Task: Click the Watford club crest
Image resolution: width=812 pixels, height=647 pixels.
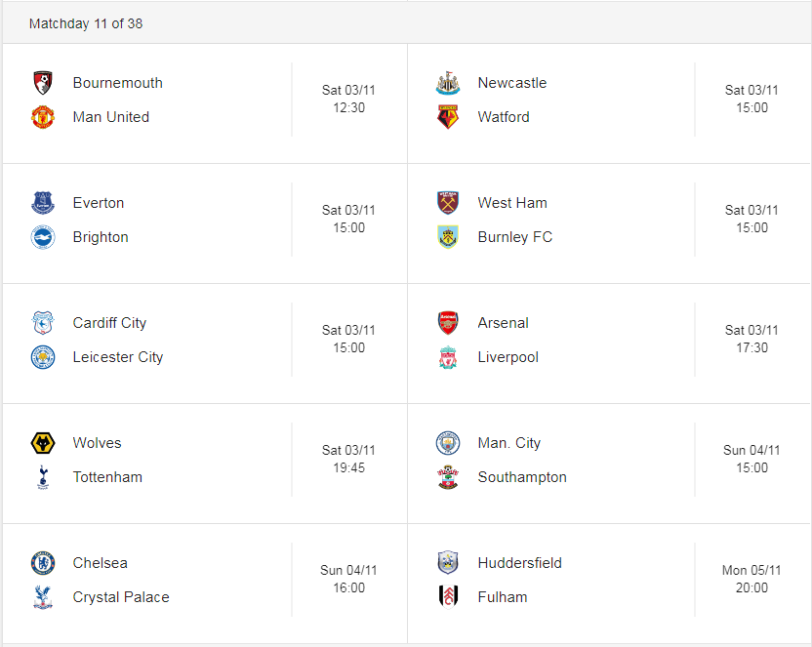Action: (x=448, y=117)
